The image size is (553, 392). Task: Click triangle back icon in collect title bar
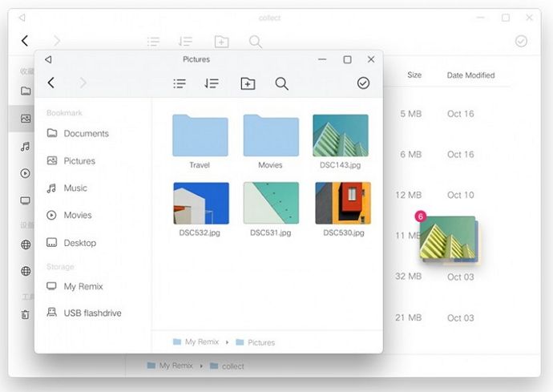tap(22, 18)
